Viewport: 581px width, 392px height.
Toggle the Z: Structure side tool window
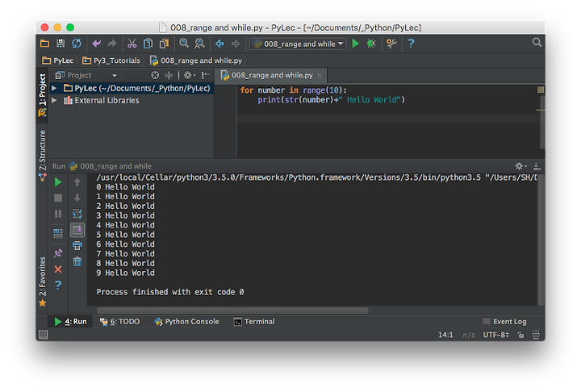(x=43, y=156)
